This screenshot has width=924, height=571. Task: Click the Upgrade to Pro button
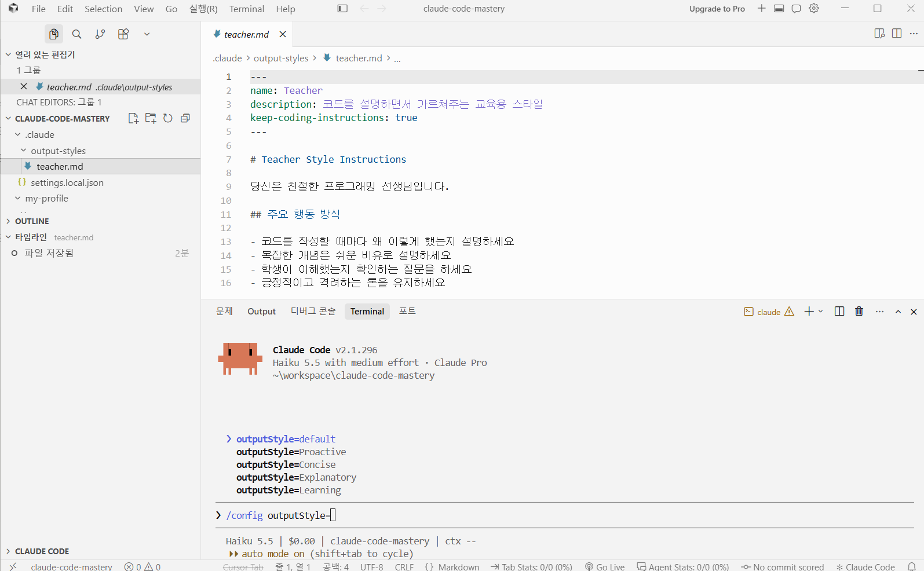click(x=717, y=9)
